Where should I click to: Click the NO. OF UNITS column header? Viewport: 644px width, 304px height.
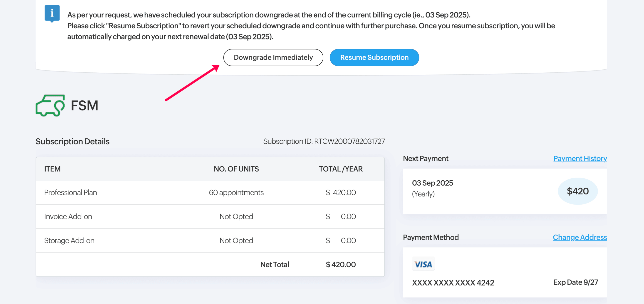coord(236,169)
